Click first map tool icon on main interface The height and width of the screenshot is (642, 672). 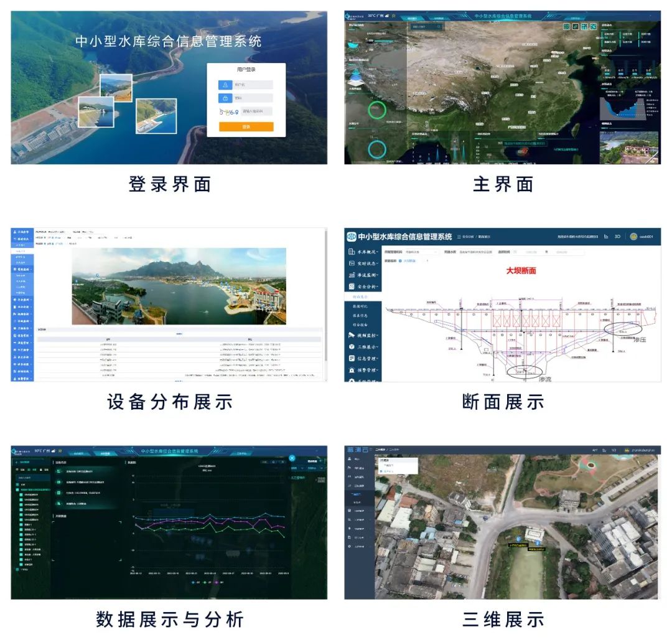point(566,27)
